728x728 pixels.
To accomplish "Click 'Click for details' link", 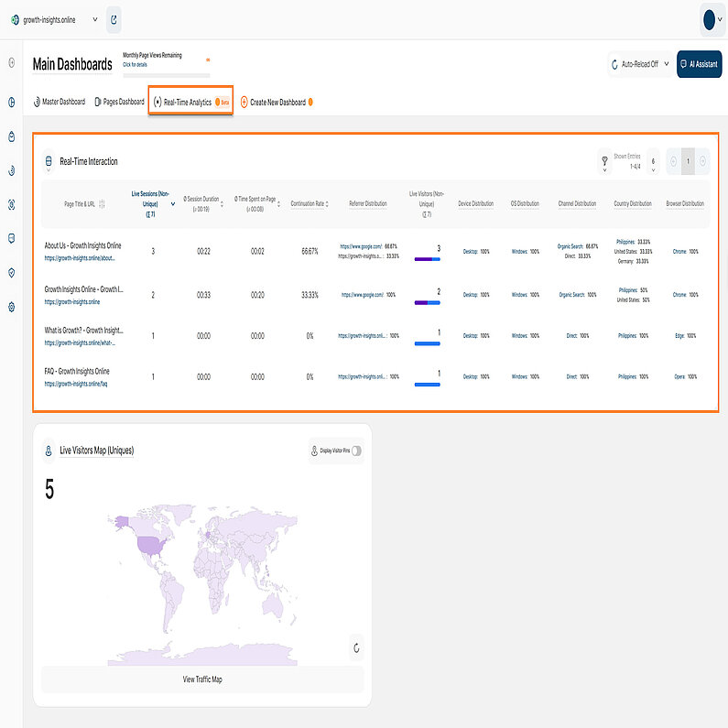I will [x=136, y=64].
